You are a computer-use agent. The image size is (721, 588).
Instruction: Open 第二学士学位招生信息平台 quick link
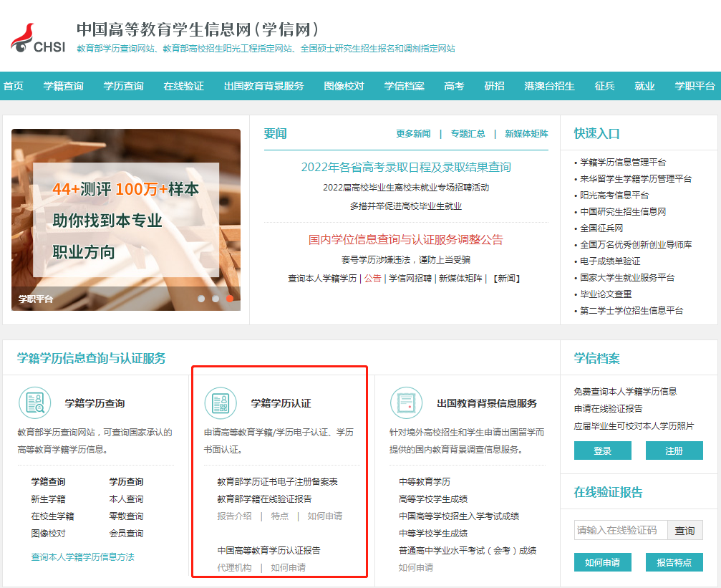632,311
